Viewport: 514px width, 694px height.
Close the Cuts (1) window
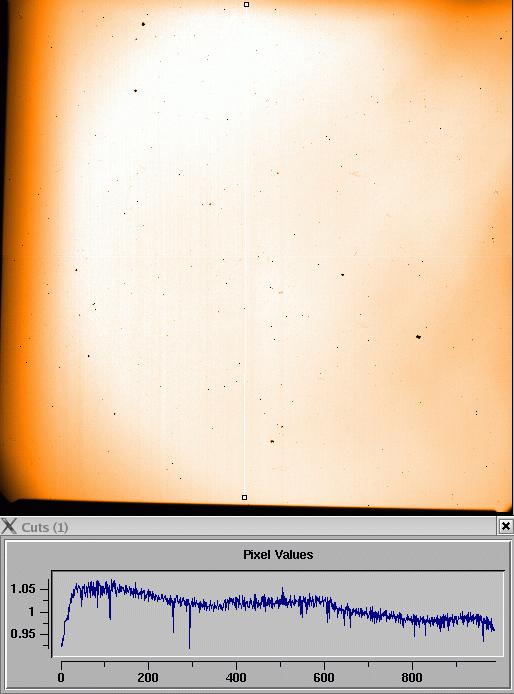tap(506, 526)
